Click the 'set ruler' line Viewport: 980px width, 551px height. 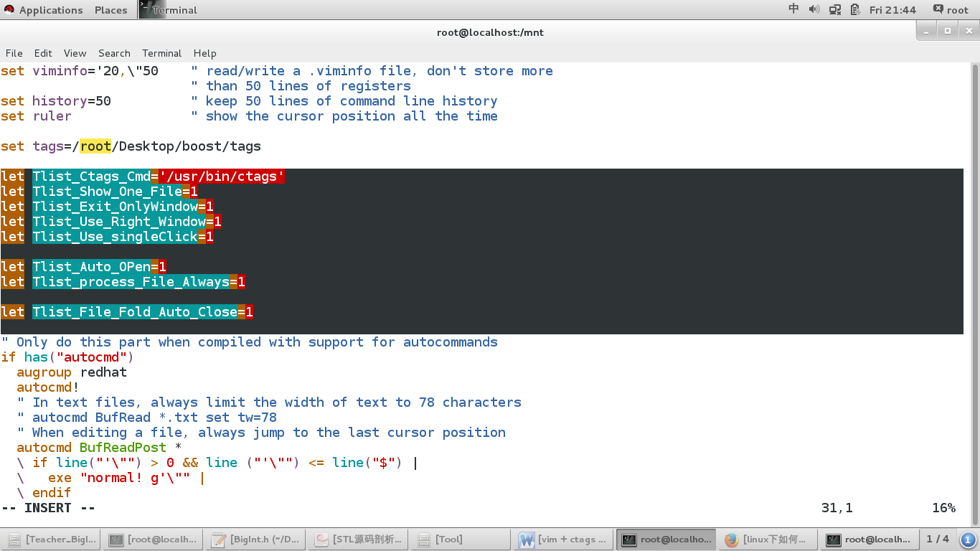pos(249,116)
